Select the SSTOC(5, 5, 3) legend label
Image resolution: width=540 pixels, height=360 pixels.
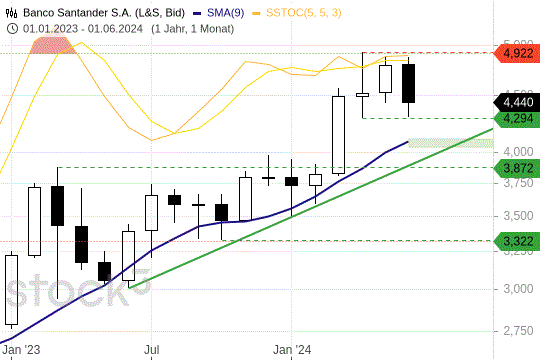point(303,13)
